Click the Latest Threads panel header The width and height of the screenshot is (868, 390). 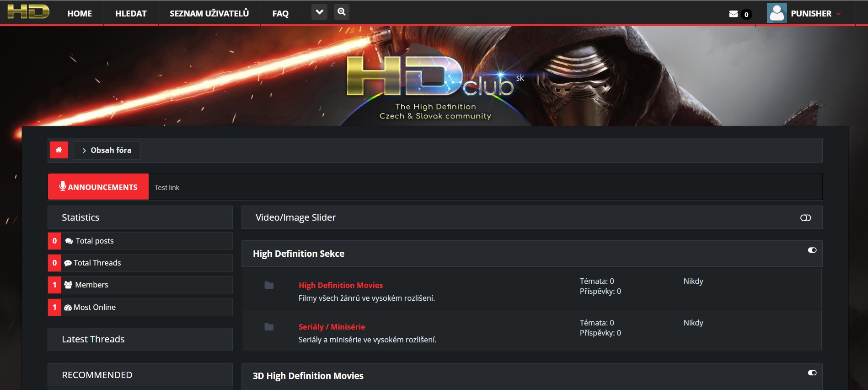pyautogui.click(x=140, y=339)
